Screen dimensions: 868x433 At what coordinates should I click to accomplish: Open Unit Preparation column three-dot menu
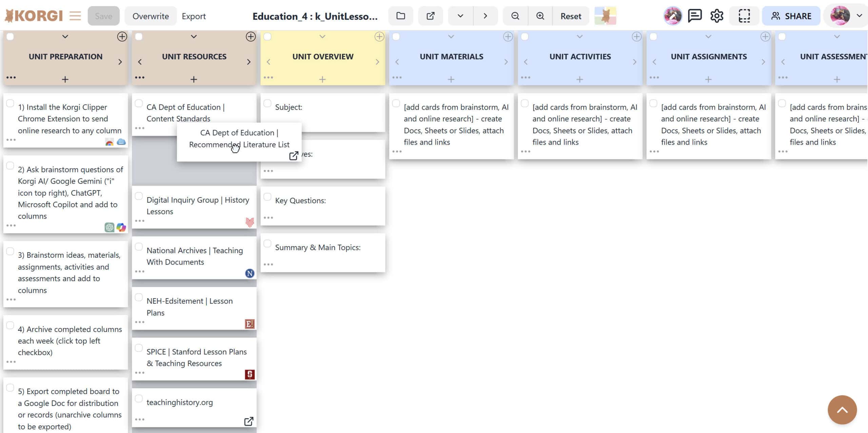[11, 78]
